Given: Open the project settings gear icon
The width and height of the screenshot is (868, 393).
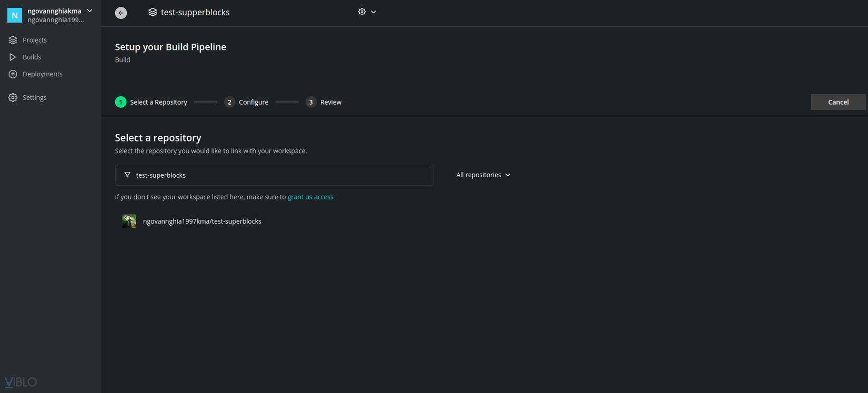Looking at the screenshot, I should (x=362, y=12).
